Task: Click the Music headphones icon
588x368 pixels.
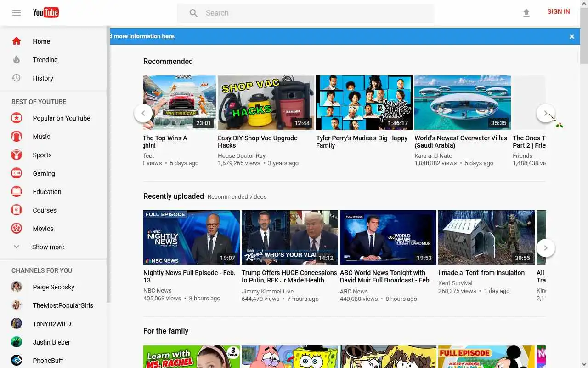Action: (17, 137)
